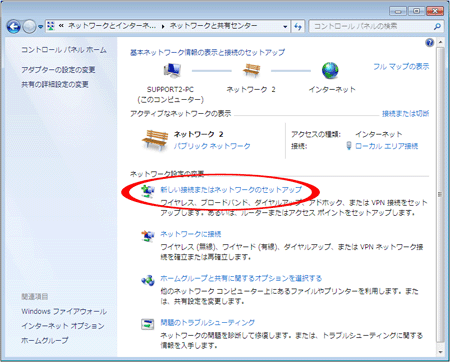Click the refresh button beside address bar
450x362 pixels.
point(298,26)
